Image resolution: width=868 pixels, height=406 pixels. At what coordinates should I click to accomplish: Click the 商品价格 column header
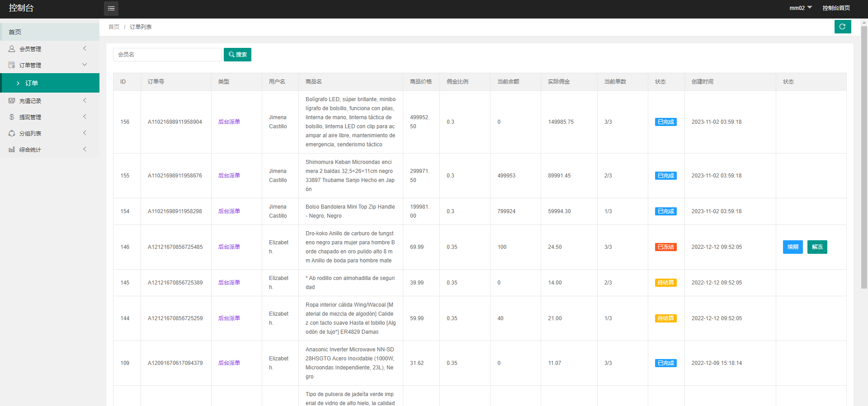click(421, 82)
